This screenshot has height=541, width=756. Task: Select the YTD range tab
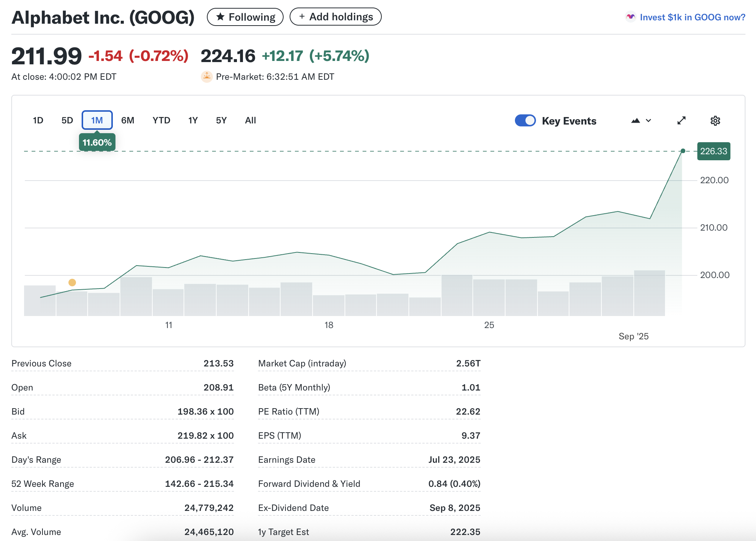161,120
